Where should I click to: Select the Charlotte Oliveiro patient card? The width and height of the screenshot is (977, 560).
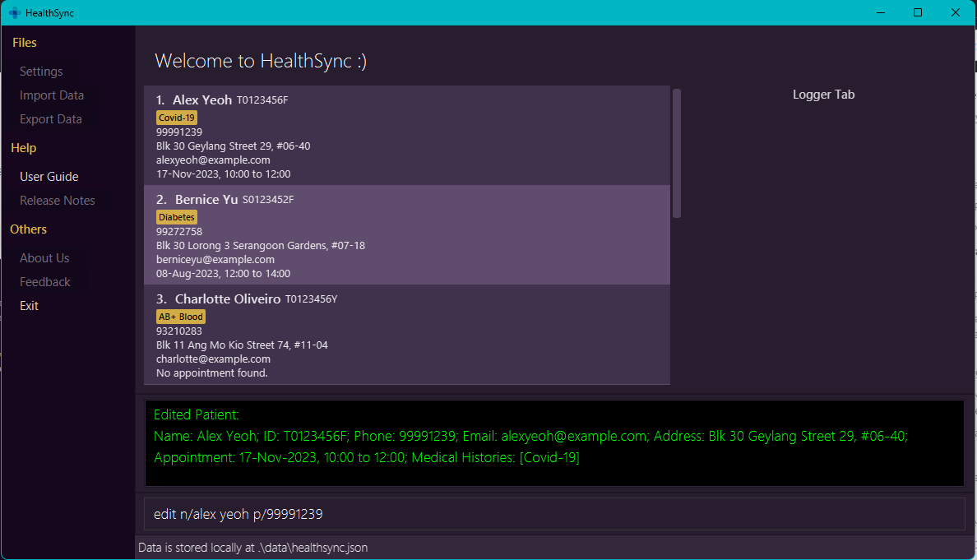(407, 335)
